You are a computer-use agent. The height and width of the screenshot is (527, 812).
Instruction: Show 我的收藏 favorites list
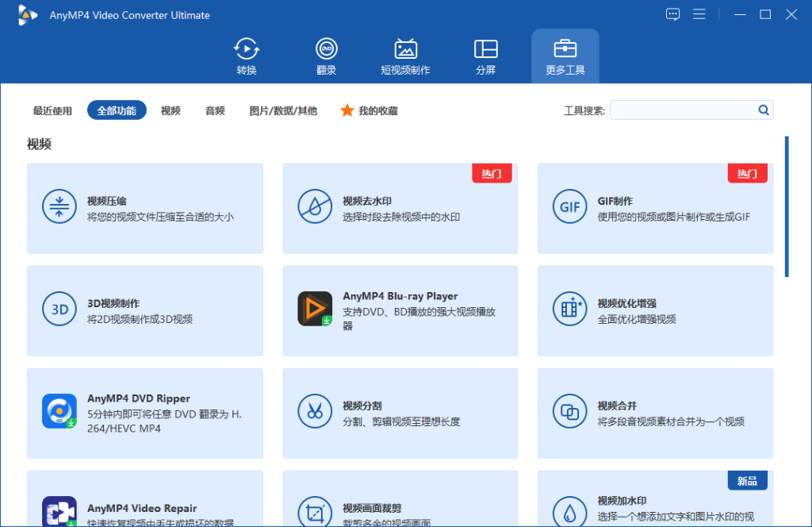[369, 110]
